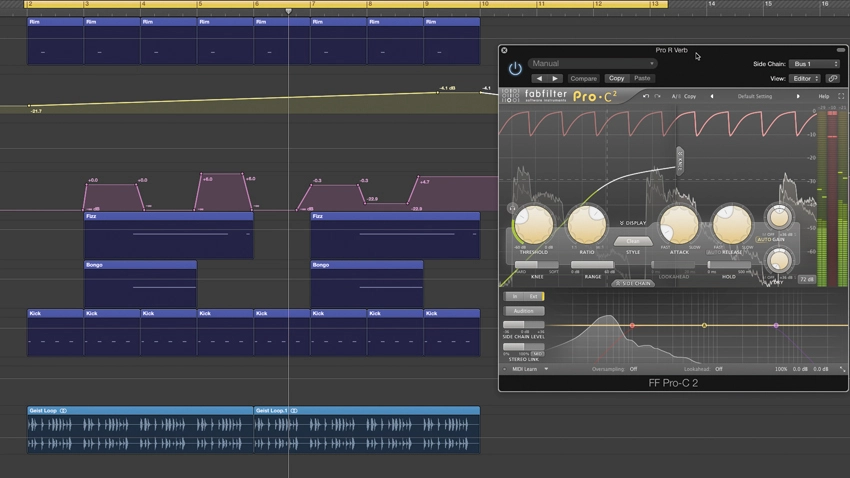Collapse the Side Chain panel
Image resolution: width=850 pixels, height=478 pixels.
[x=633, y=283]
